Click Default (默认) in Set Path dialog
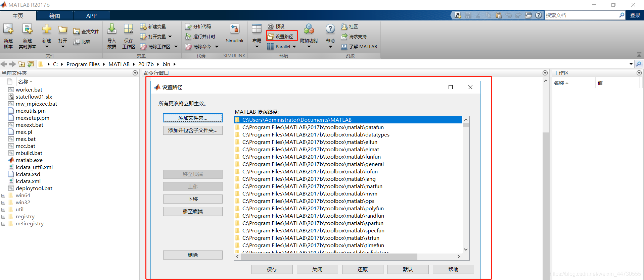 click(408, 269)
